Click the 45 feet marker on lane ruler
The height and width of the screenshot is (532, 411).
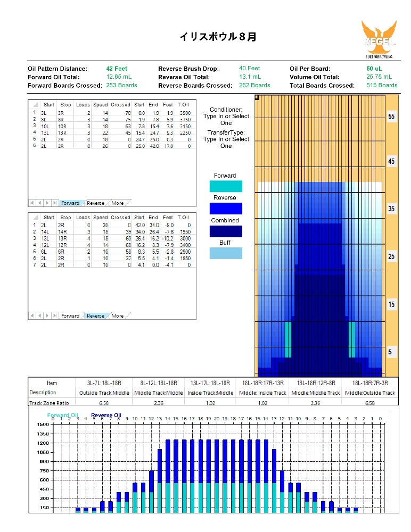pos(391,161)
